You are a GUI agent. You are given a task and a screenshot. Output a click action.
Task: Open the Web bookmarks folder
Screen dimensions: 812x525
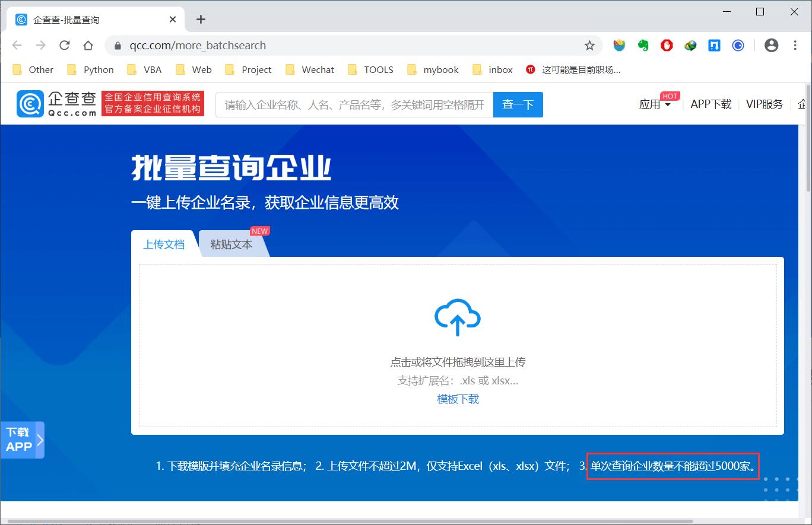coord(194,69)
